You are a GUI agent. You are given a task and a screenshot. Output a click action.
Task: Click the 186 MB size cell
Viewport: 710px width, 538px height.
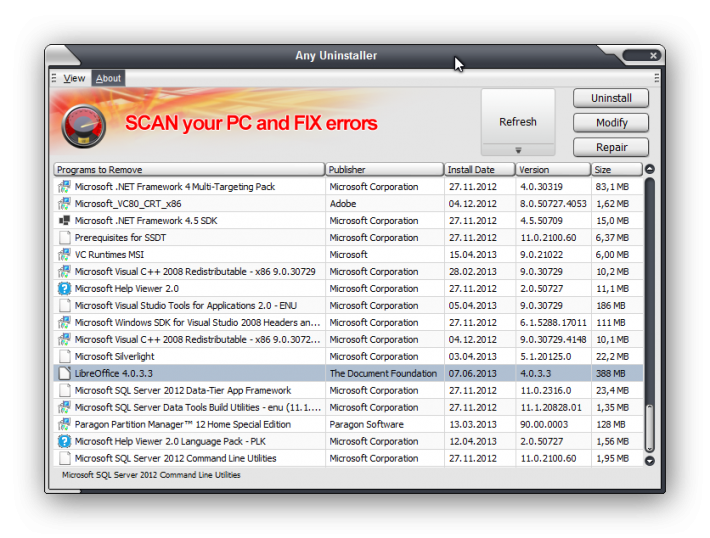coord(610,306)
